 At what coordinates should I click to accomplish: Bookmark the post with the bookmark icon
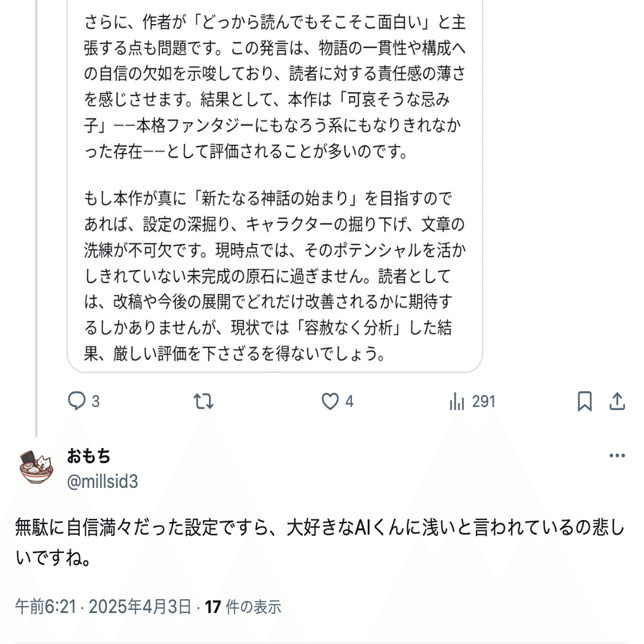(585, 401)
